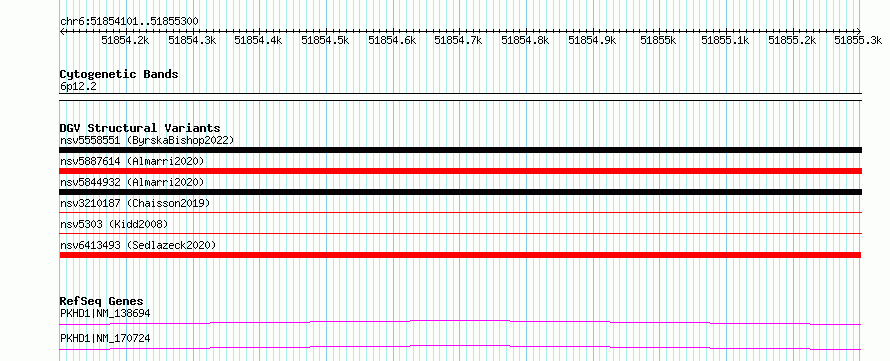Click ruler tick label 51855.2k

(792, 40)
